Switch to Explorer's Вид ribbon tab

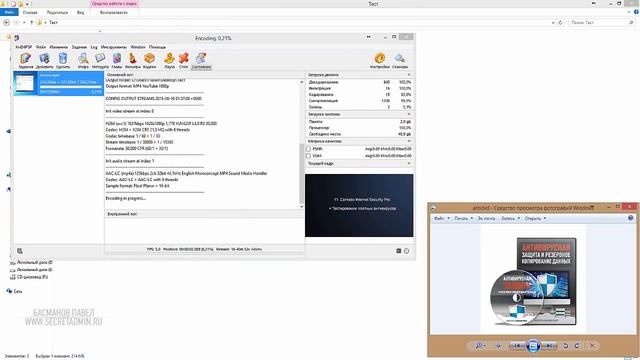coord(80,12)
